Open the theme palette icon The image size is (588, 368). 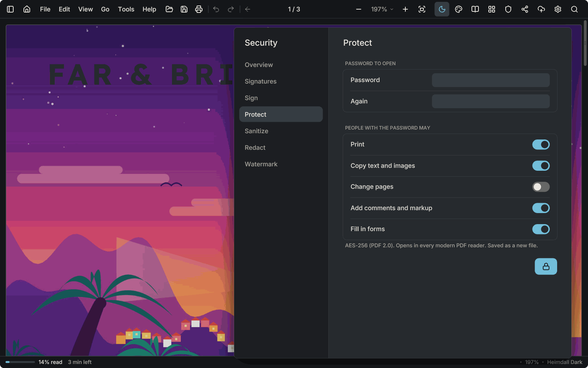(x=459, y=9)
